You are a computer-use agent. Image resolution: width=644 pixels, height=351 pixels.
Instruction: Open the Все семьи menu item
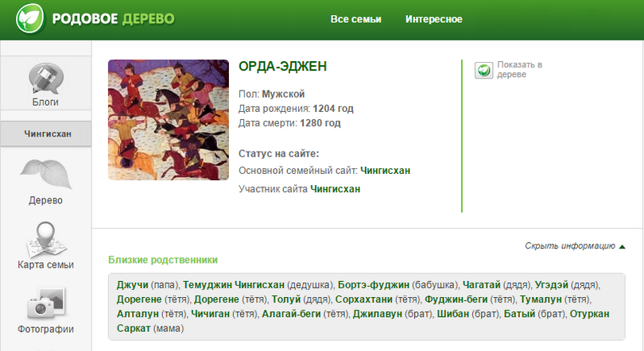pos(355,19)
